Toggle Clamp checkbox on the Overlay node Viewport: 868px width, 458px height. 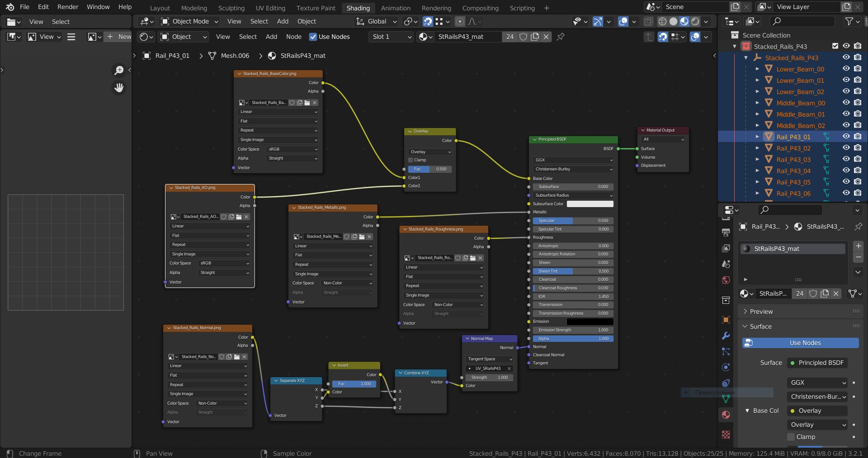click(410, 160)
